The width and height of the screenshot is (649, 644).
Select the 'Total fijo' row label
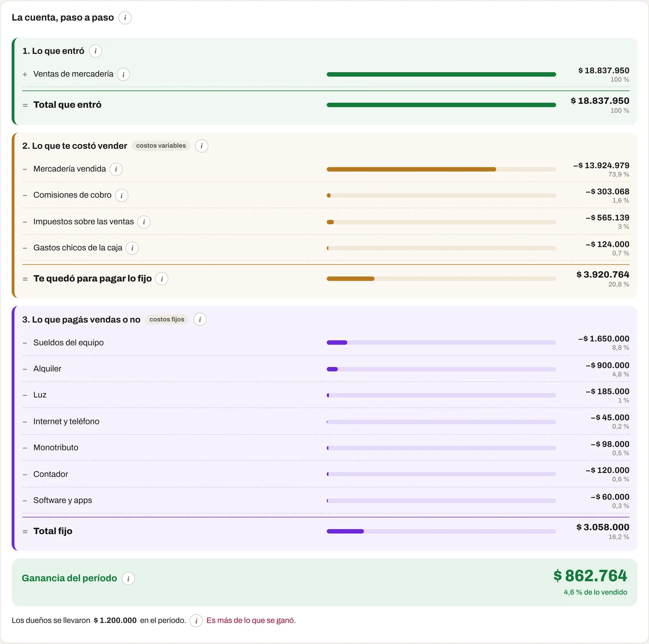click(x=53, y=531)
